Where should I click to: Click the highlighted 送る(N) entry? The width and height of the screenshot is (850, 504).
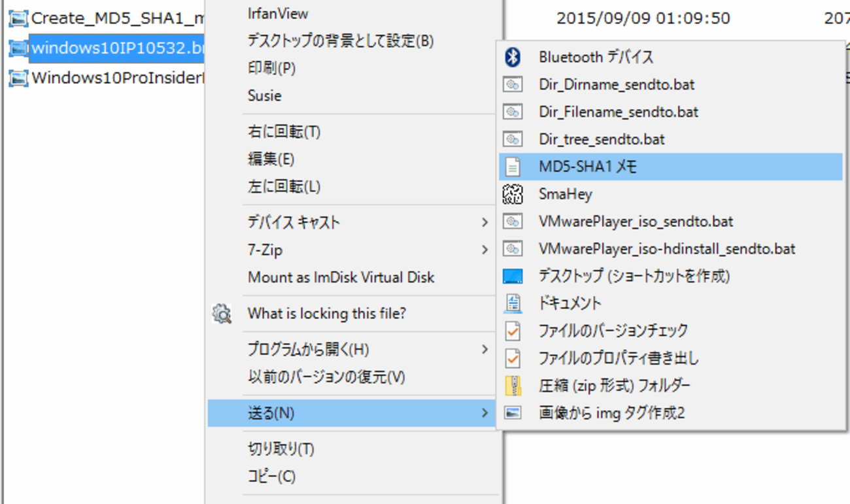pyautogui.click(x=353, y=413)
